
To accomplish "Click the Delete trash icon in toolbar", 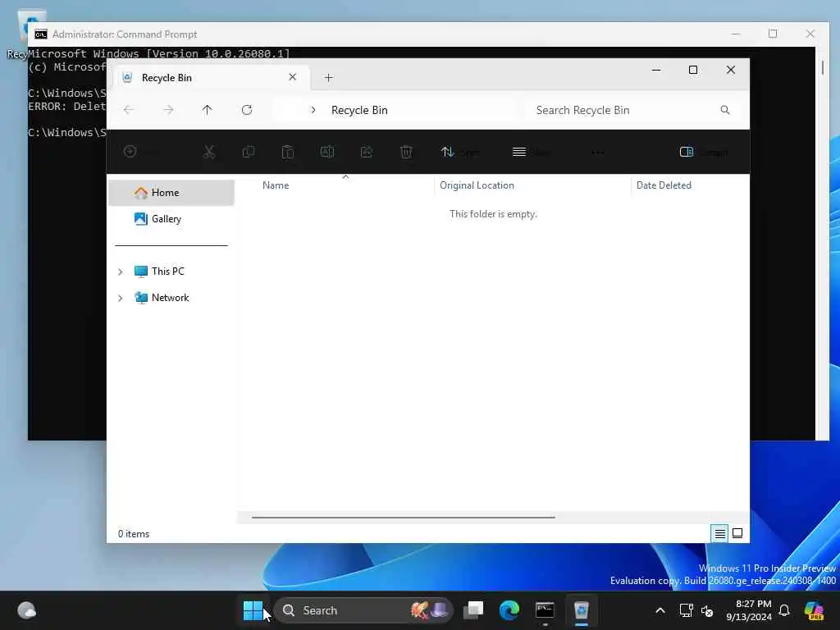I will (x=406, y=152).
